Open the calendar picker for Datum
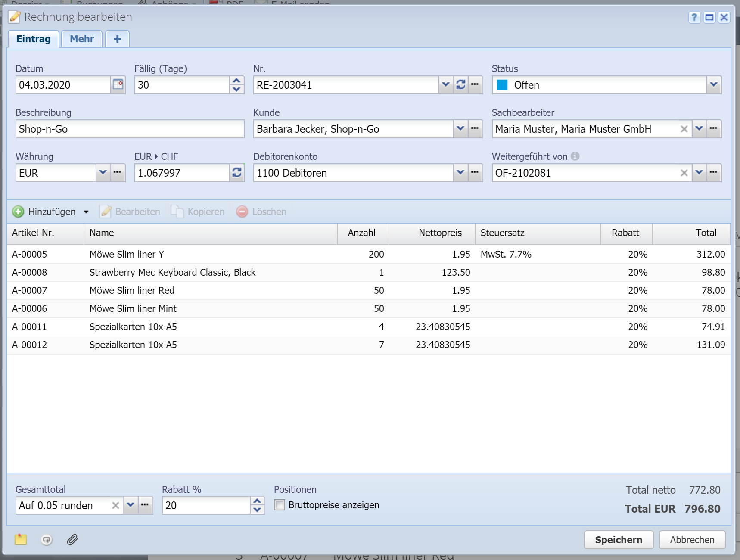 coord(118,85)
